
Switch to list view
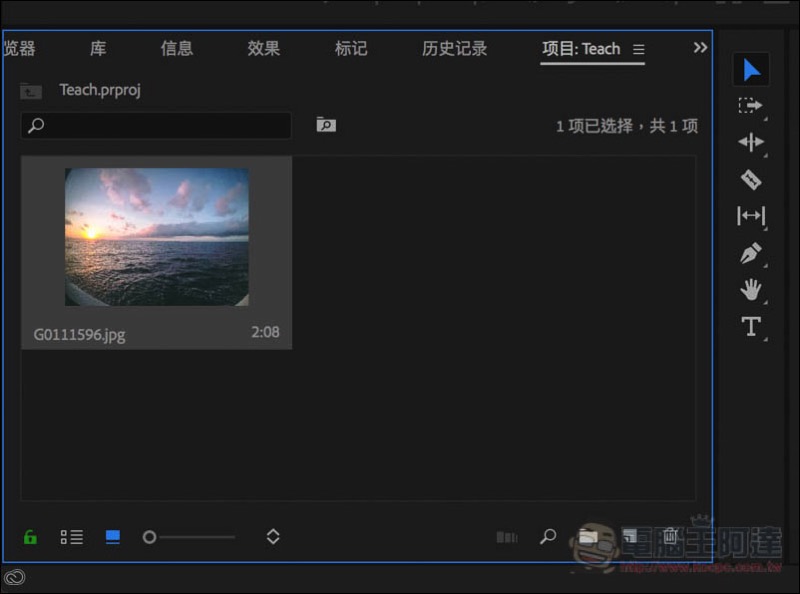click(x=71, y=537)
